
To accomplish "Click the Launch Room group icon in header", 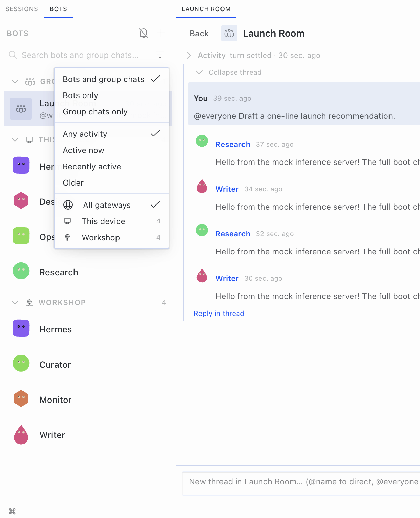I will pos(229,33).
